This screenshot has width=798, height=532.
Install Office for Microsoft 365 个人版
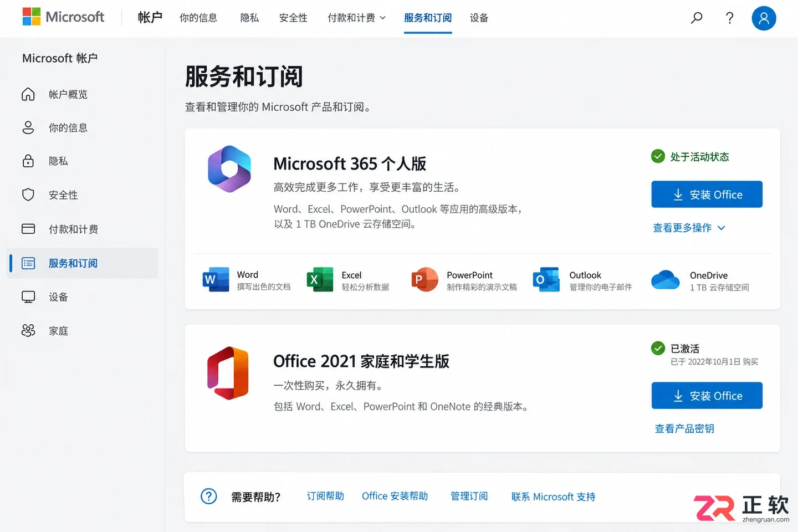click(x=707, y=195)
